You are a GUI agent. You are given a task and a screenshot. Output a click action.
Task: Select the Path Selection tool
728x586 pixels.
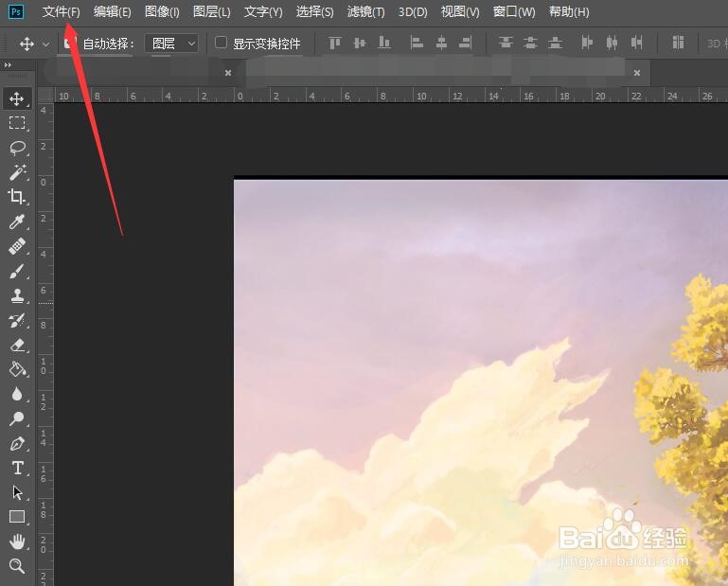pos(17,492)
